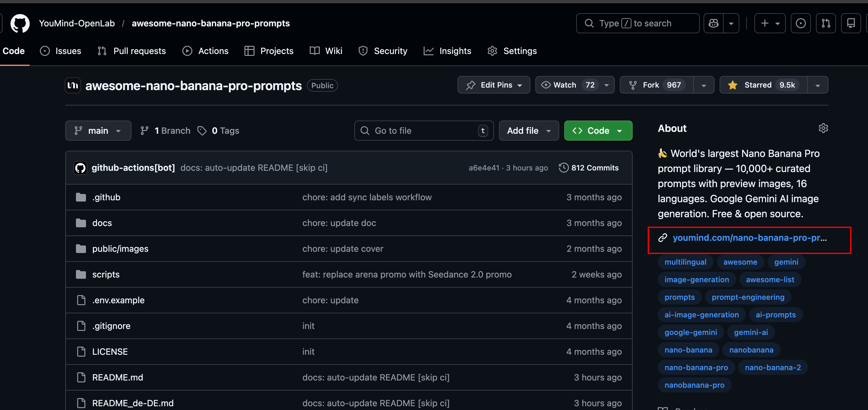Open the notifications inbox icon

pyautogui.click(x=851, y=23)
